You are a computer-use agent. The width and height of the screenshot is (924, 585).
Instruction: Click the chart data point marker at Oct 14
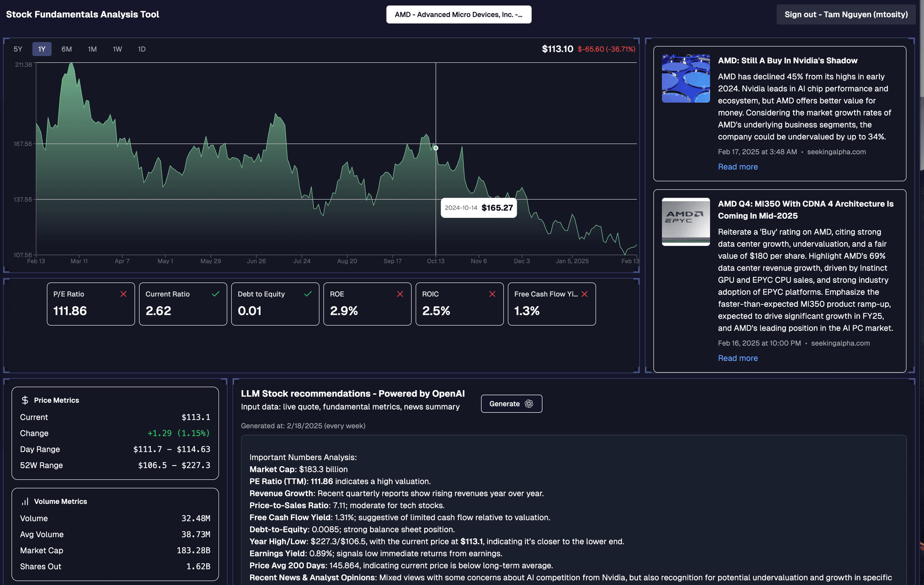click(436, 148)
